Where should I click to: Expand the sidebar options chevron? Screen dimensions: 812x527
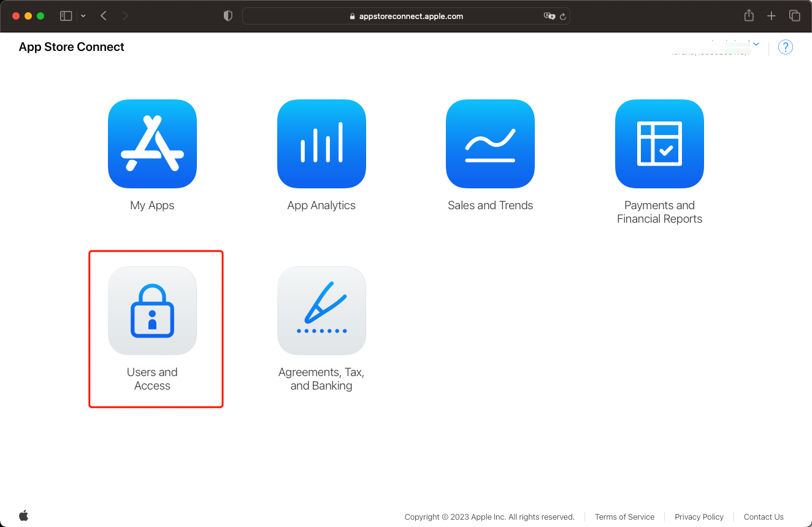coord(83,16)
